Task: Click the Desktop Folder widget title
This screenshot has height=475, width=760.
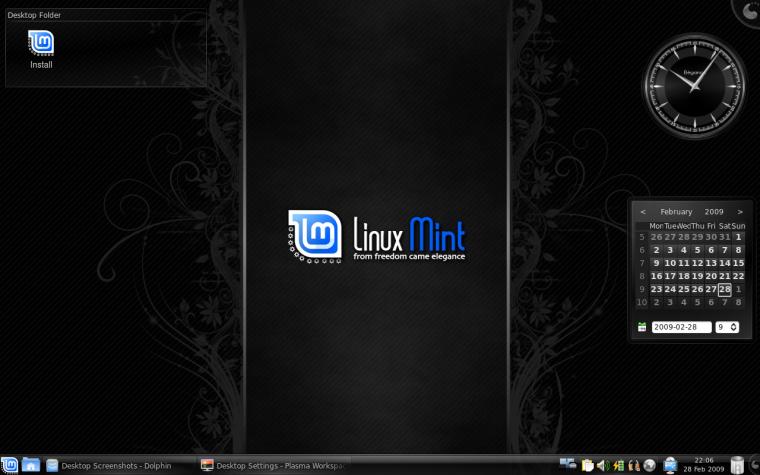Action: click(x=34, y=15)
